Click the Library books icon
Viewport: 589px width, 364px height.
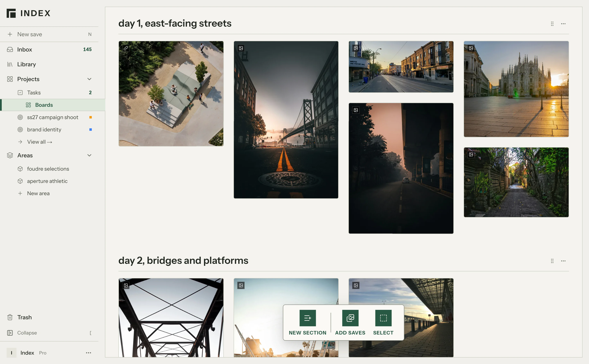(x=10, y=64)
